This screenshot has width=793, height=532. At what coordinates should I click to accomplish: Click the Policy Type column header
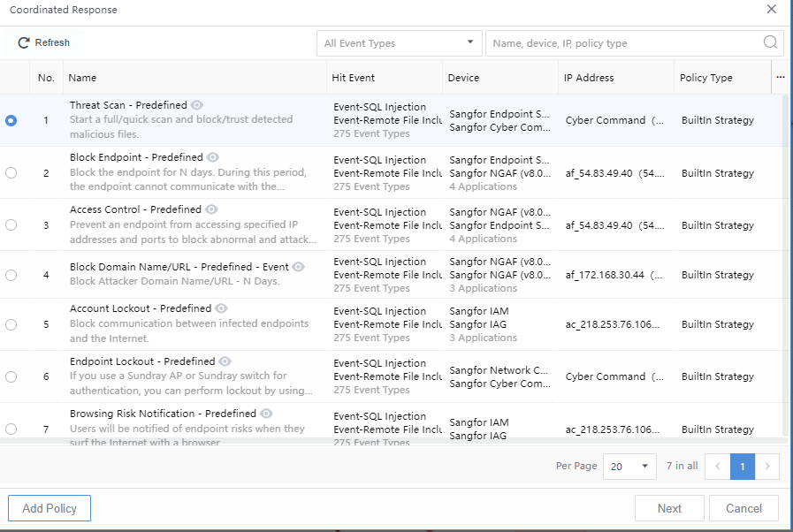coord(705,78)
